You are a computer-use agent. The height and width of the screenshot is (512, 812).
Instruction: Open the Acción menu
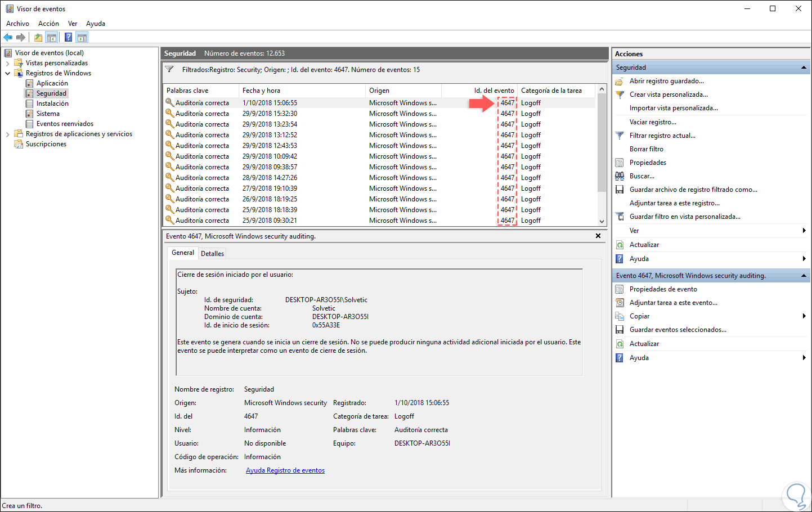[x=48, y=24]
